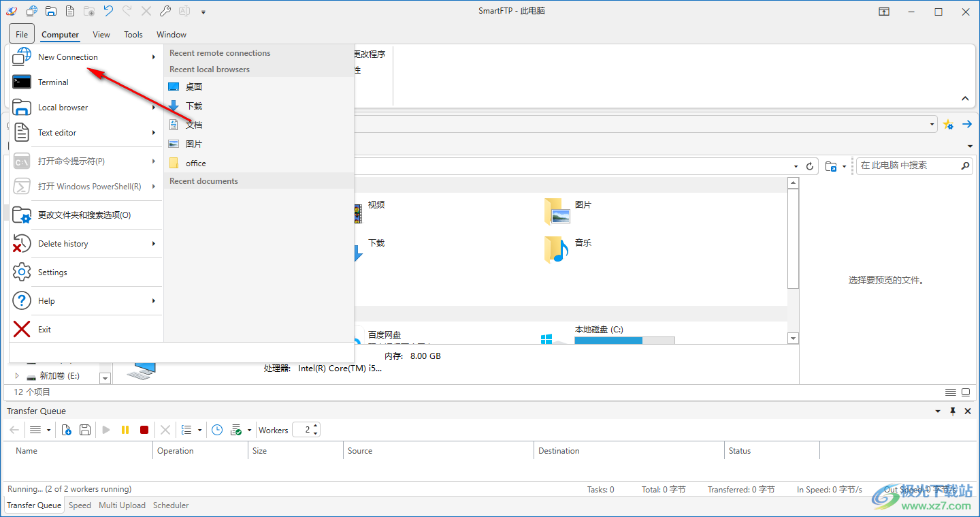Open the folder shortcut dropdown arrow

pos(845,166)
